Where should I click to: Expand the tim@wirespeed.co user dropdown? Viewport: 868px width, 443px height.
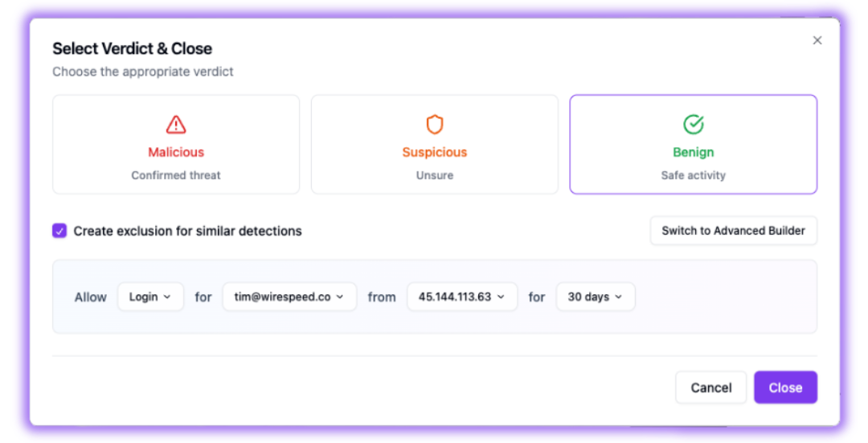[x=289, y=297]
